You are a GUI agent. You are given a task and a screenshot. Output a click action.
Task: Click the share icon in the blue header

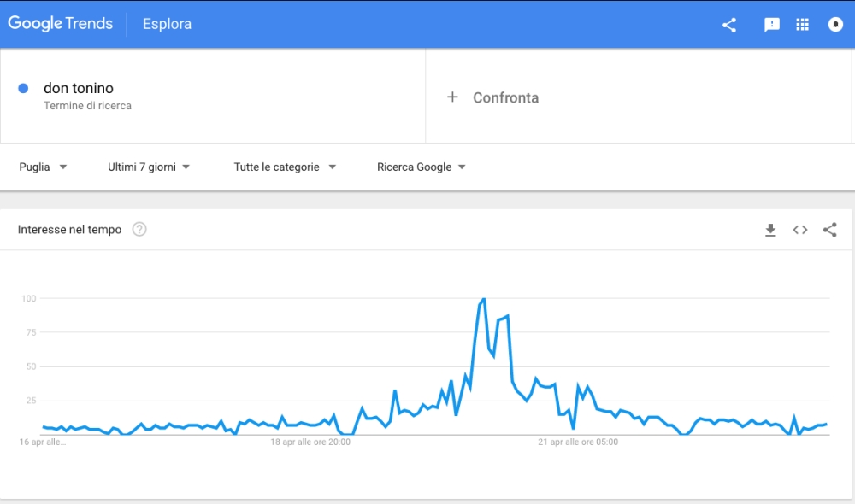[x=729, y=25]
